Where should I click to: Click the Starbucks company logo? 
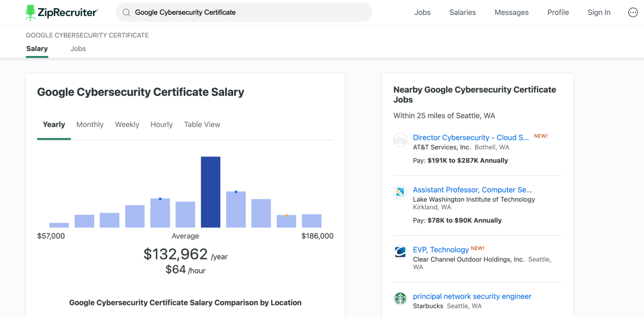coord(400,299)
